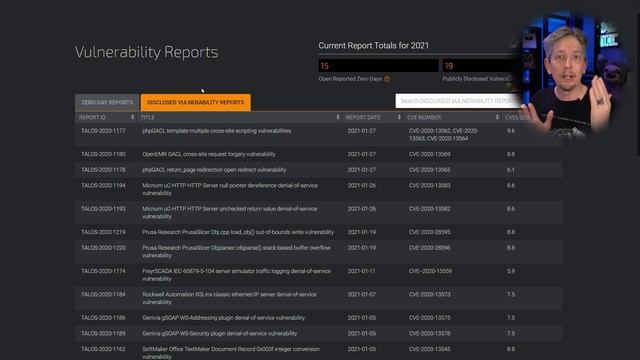Viewport: 640px width, 360px height.
Task: Click CVE-2020-13545 in the CVE column
Action: pos(429,349)
